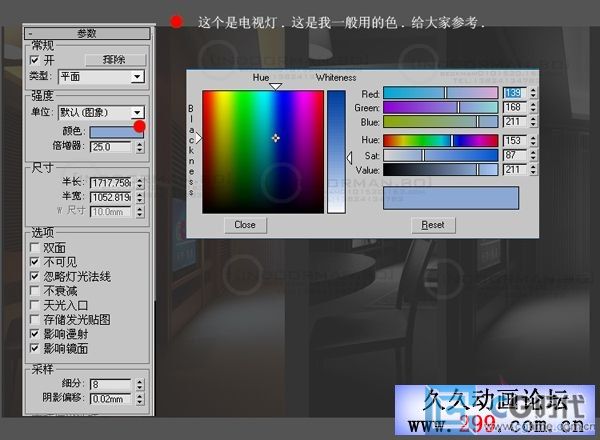The height and width of the screenshot is (440, 600).
Task: Click the Blackness marker triangle left of color field
Action: coord(199,138)
